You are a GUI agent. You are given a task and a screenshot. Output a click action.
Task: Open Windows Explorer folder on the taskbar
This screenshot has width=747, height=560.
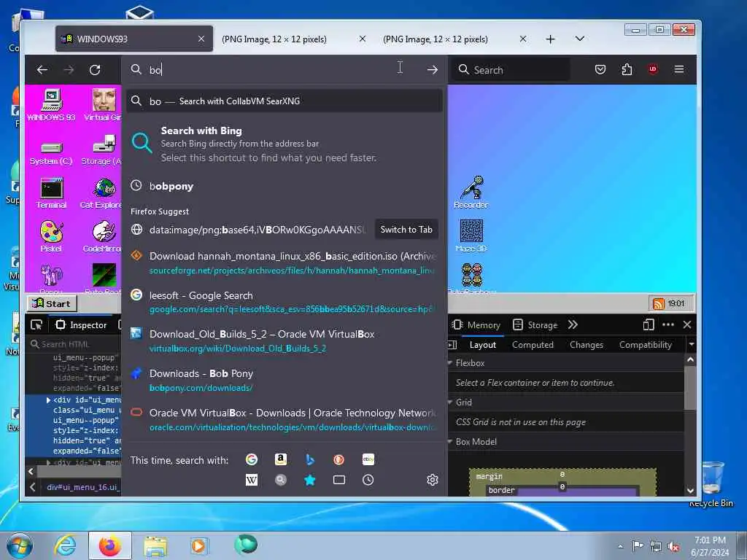pyautogui.click(x=155, y=546)
